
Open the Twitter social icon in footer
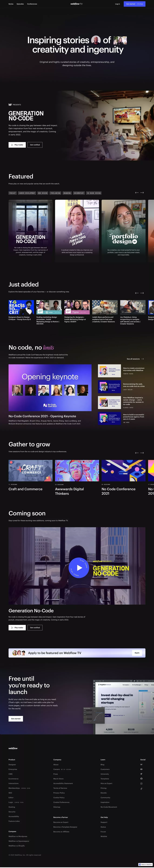[x=141, y=774]
